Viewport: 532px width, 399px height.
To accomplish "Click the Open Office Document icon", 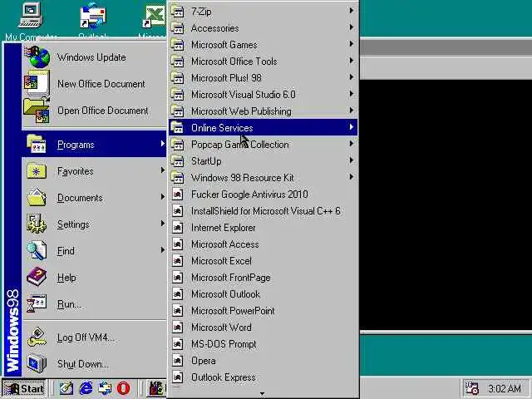I will tap(37, 110).
